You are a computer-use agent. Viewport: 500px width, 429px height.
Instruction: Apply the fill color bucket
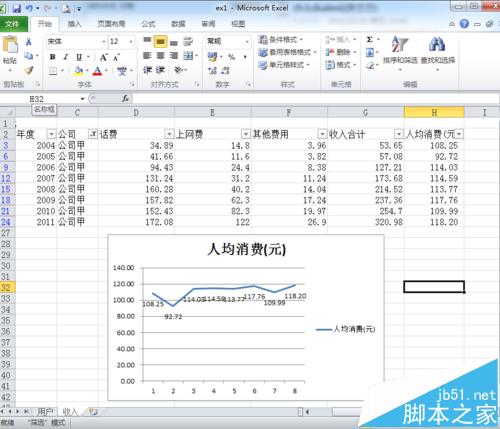coord(79,71)
